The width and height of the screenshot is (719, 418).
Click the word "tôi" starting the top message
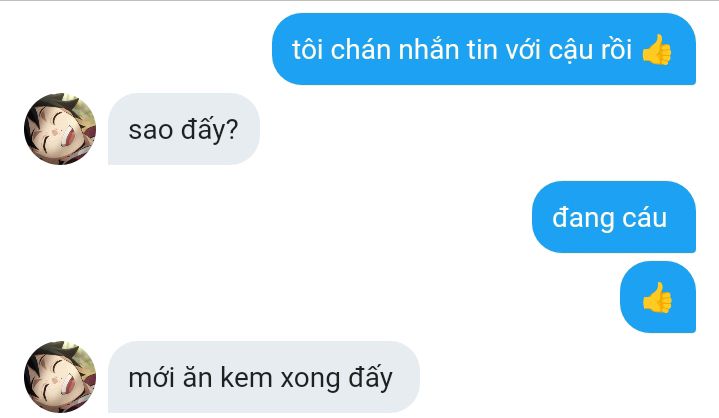pos(307,49)
